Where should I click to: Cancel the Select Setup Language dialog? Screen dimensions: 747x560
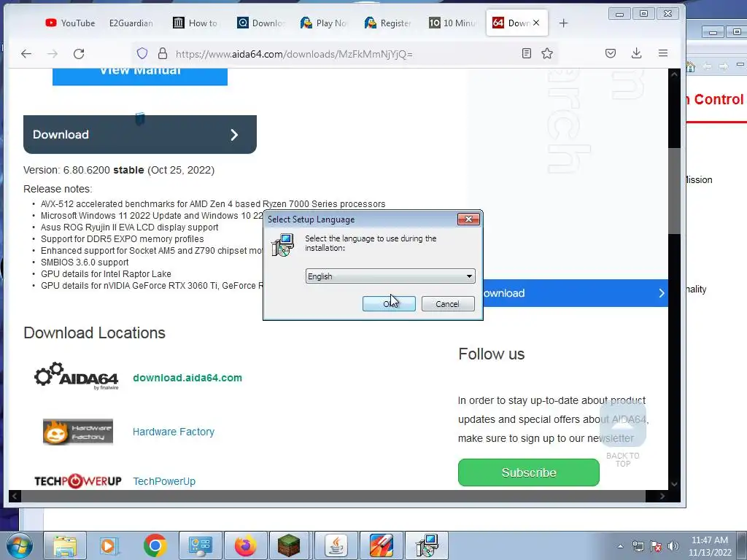pyautogui.click(x=448, y=304)
